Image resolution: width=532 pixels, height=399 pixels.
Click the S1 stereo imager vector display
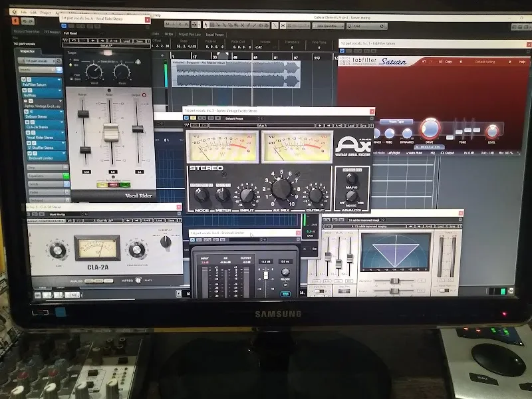[396, 252]
